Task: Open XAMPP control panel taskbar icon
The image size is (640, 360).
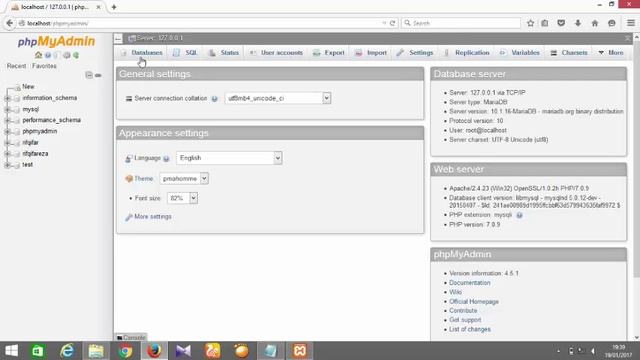Action: click(300, 351)
